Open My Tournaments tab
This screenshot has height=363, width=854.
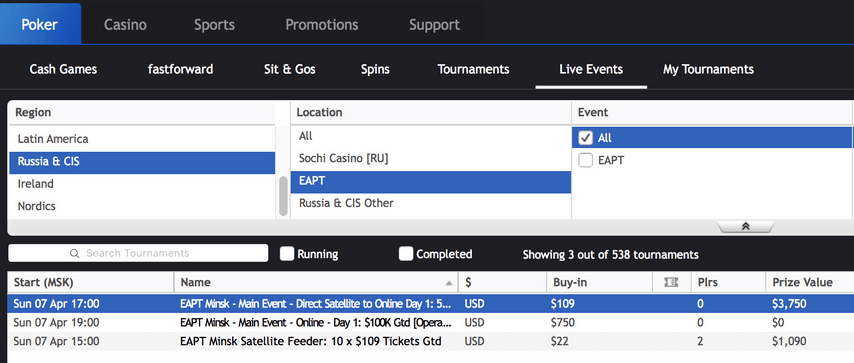708,69
